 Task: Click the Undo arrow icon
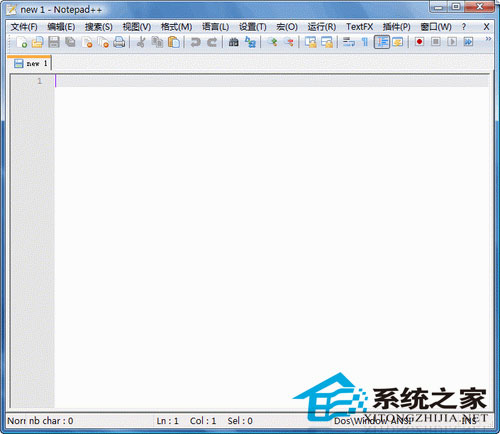(x=196, y=42)
